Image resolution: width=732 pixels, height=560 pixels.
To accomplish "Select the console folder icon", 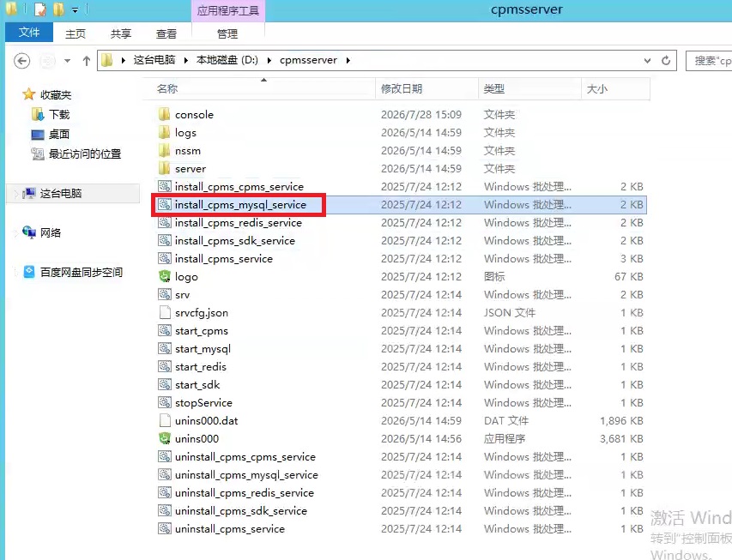I will (164, 114).
